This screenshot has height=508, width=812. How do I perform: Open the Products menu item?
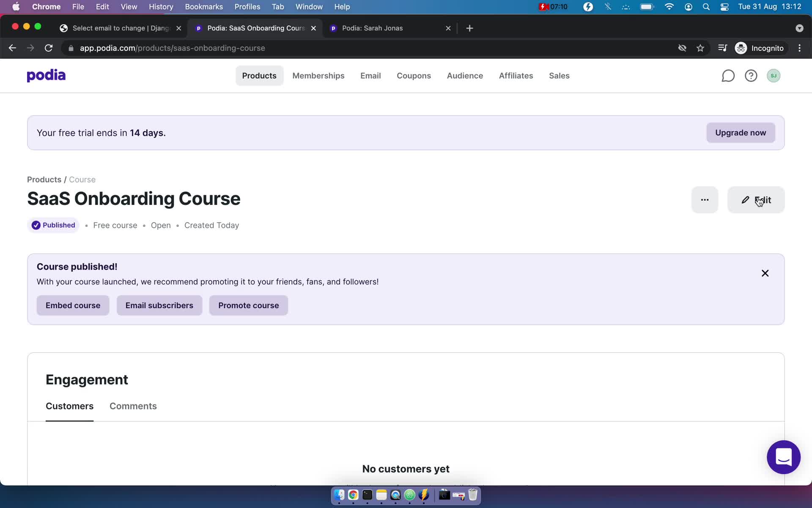[x=259, y=75]
